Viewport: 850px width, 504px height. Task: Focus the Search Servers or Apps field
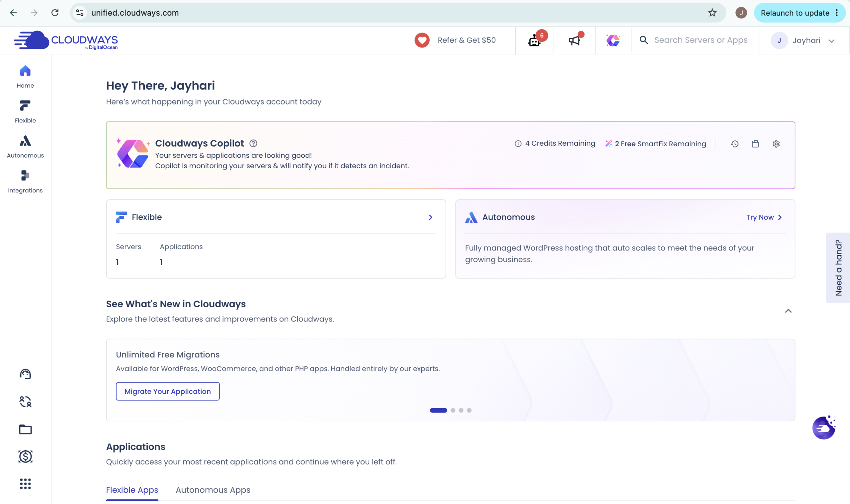(x=701, y=40)
